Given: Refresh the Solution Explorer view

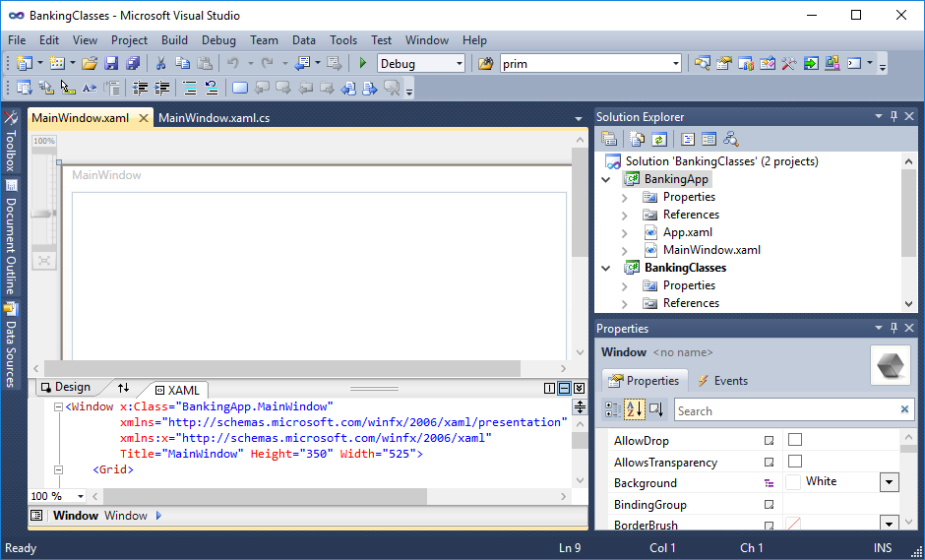Looking at the screenshot, I should [x=659, y=140].
